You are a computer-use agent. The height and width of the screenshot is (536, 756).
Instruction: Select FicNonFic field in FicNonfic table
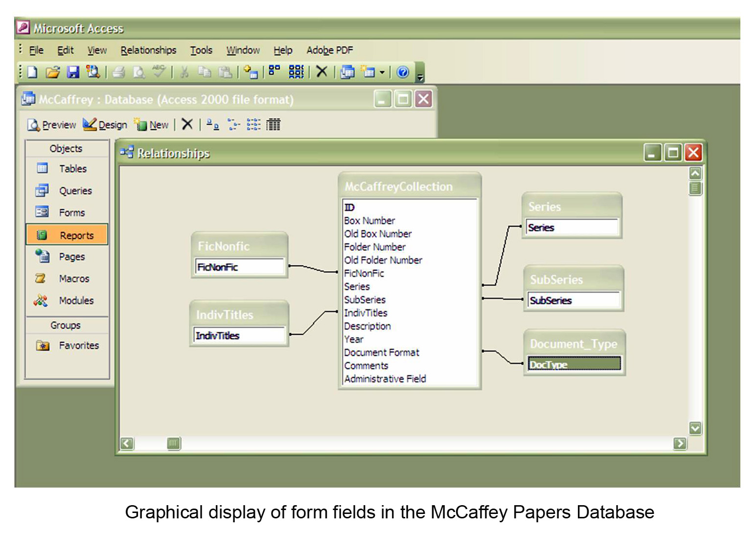240,267
